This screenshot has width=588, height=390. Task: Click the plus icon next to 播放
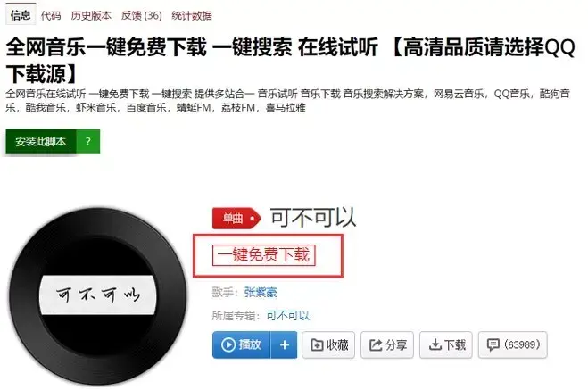[285, 344]
